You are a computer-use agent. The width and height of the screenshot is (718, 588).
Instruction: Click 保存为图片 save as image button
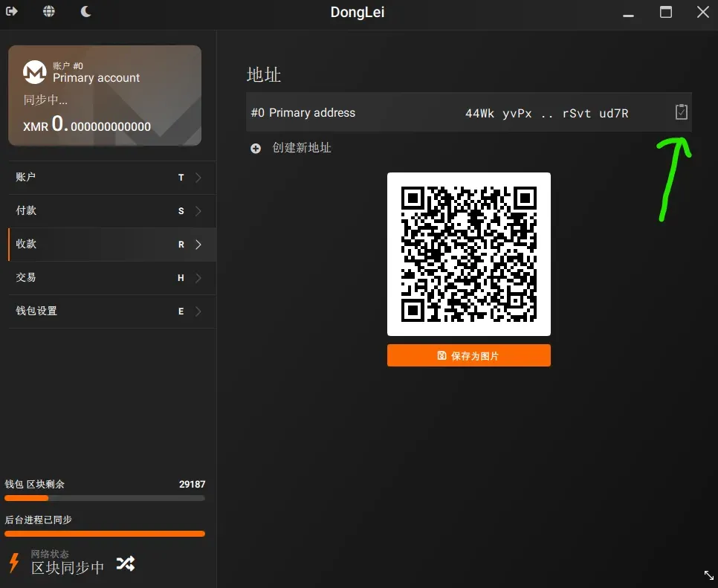point(469,355)
